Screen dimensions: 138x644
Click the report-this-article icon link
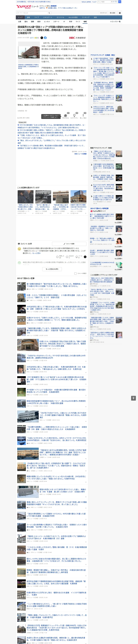coord(24,118)
